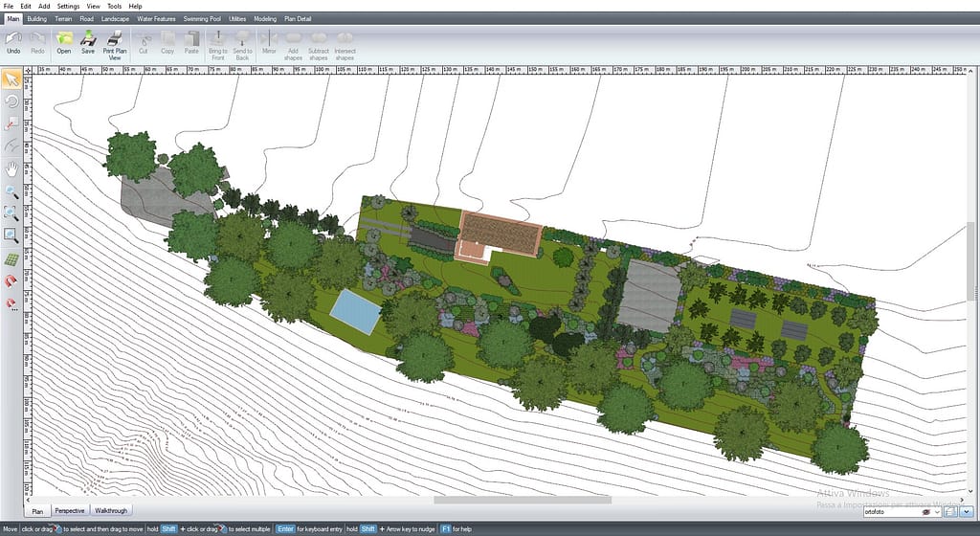This screenshot has width=980, height=536.
Task: Open a landscape file with Open
Action: 64,43
